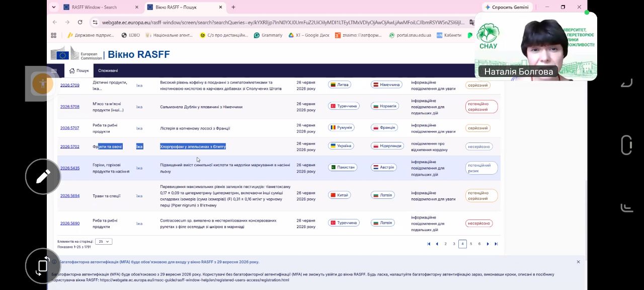
Task: Open a new tab with plus icon
Action: [233, 7]
